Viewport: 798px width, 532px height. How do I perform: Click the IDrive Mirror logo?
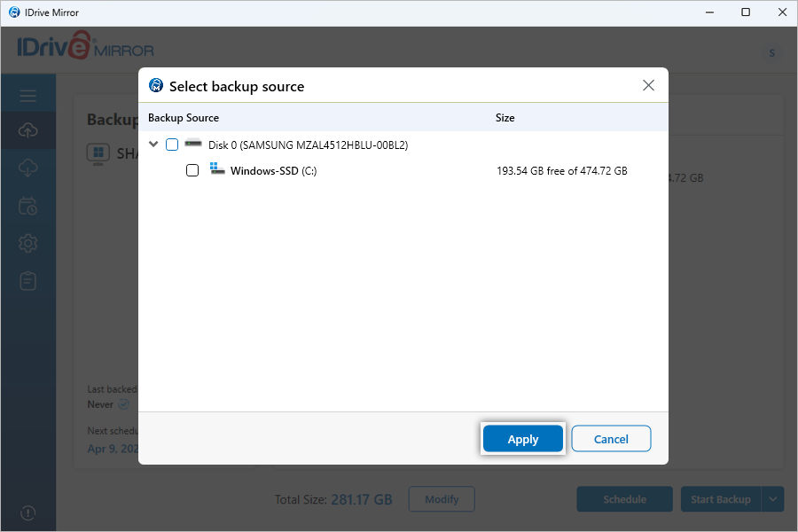[x=85, y=46]
